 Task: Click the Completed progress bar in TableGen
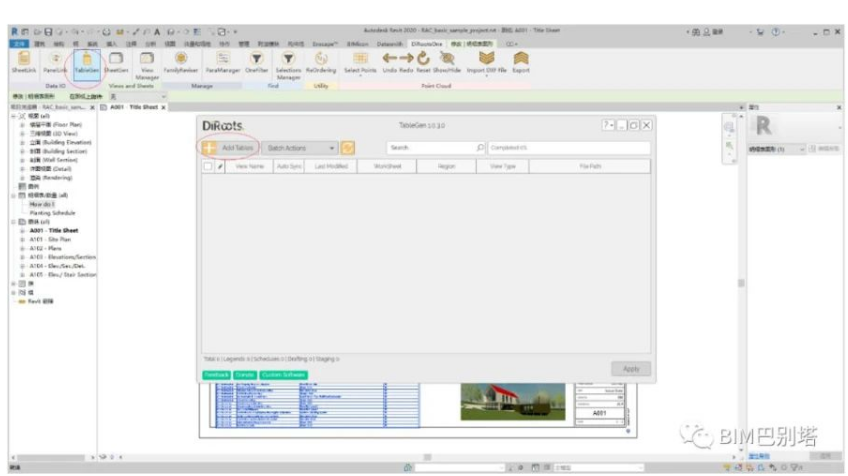[569, 148]
